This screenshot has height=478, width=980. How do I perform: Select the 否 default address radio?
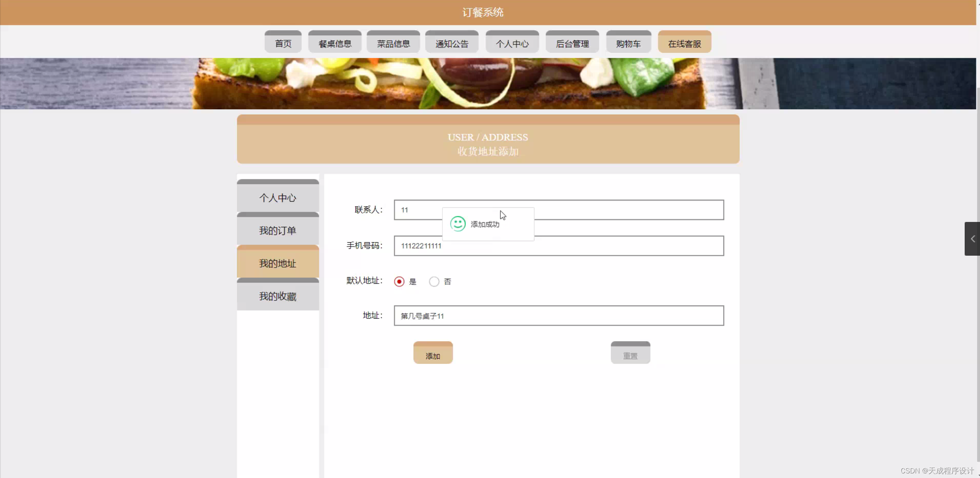[x=434, y=282]
